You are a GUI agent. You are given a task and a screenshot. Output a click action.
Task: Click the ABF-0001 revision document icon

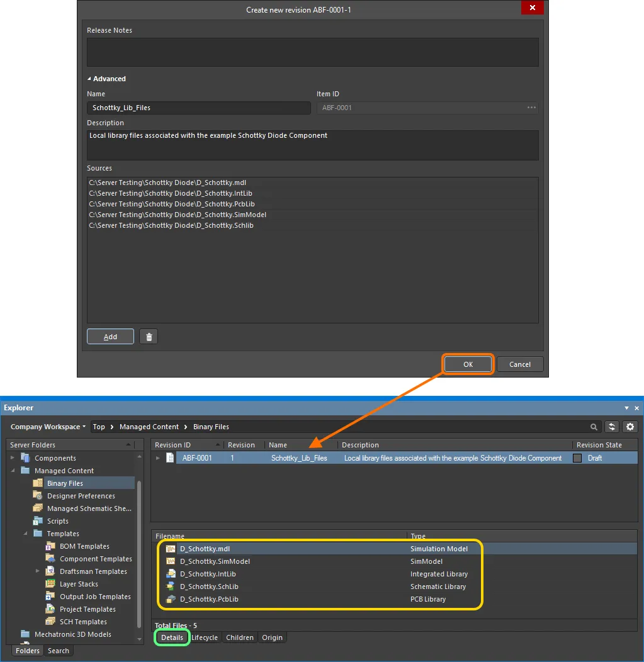(170, 457)
